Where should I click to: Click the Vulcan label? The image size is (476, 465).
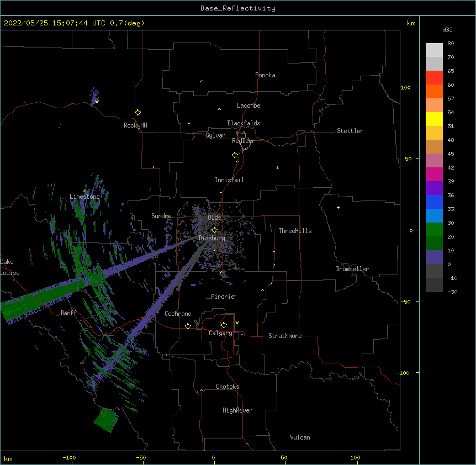tap(300, 437)
